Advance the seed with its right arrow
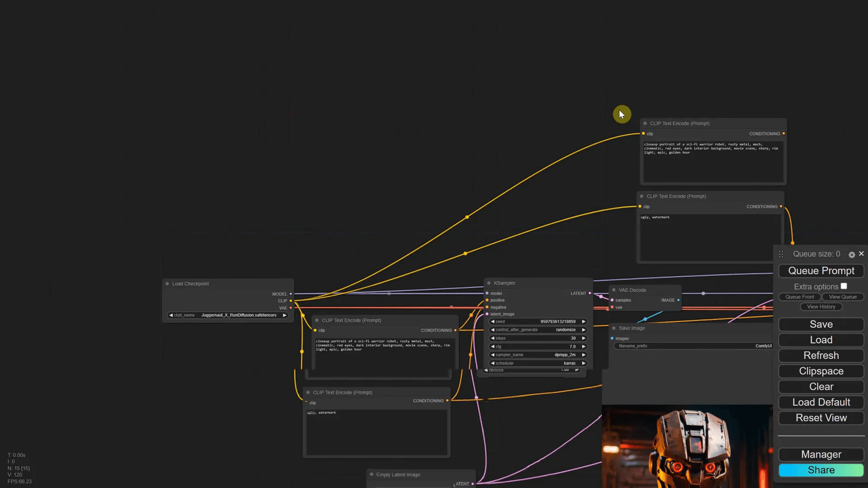 584,321
